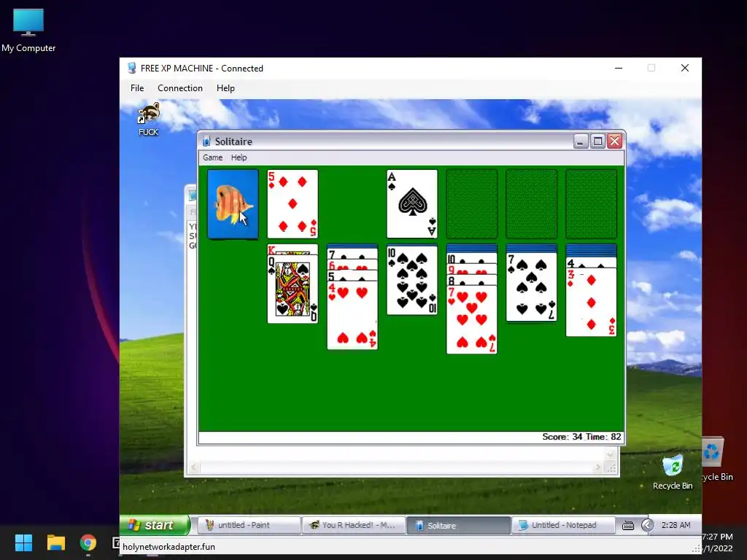
Task: Close the Solitaire window
Action: [x=614, y=141]
